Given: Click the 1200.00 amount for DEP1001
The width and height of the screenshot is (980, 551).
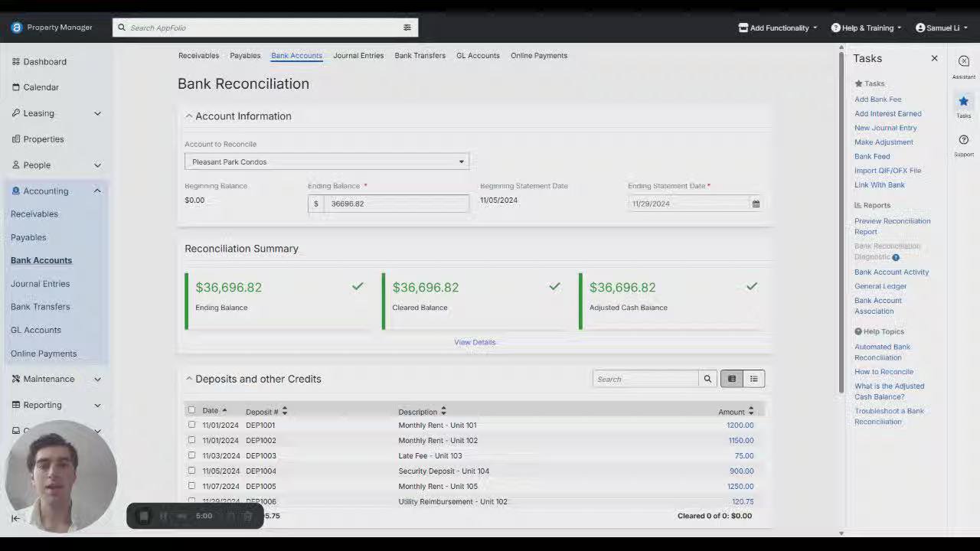Looking at the screenshot, I should (740, 425).
